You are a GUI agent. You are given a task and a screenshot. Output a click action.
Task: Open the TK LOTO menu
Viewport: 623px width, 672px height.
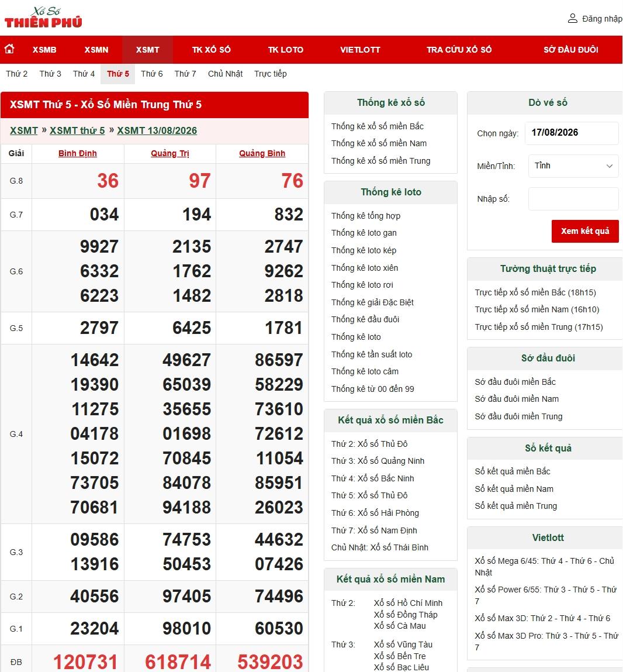286,50
